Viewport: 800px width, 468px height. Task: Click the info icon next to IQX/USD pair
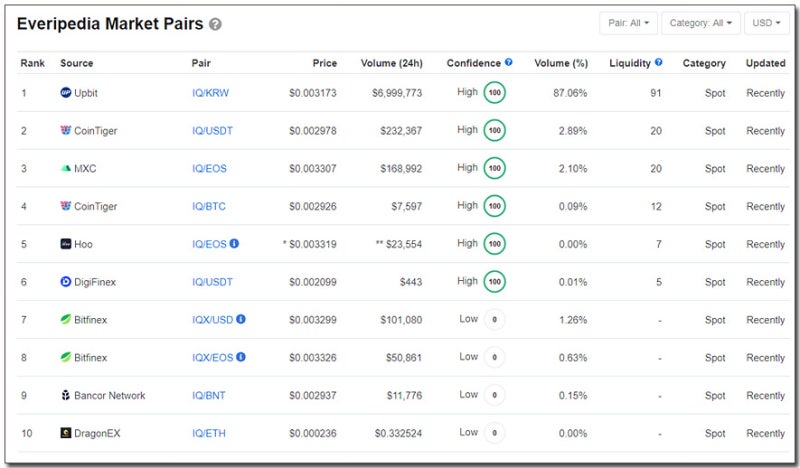click(241, 318)
